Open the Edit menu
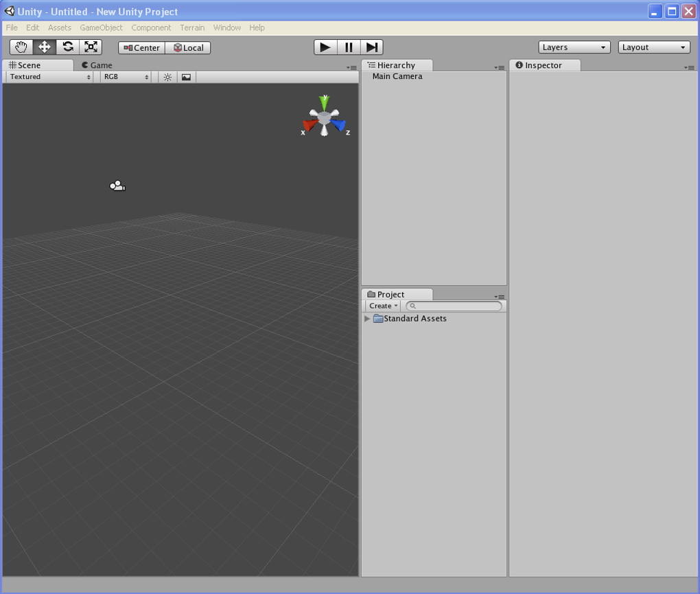700x594 pixels. (32, 27)
